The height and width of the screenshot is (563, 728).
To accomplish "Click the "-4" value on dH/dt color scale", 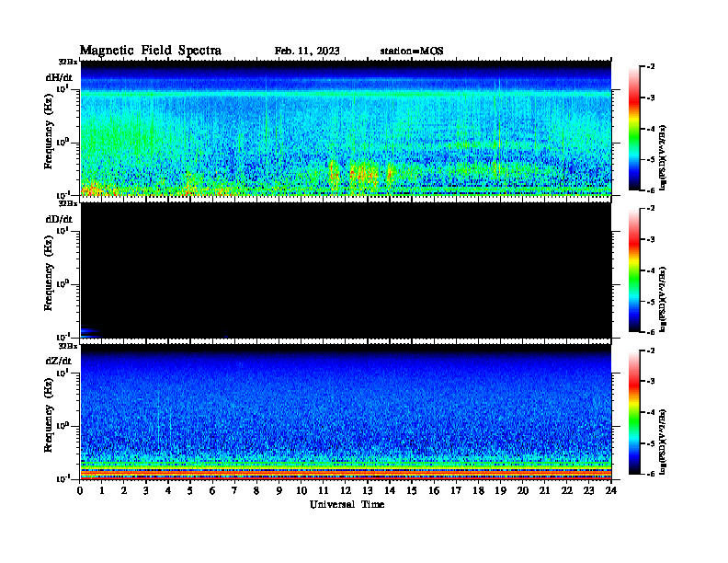I will [x=651, y=129].
